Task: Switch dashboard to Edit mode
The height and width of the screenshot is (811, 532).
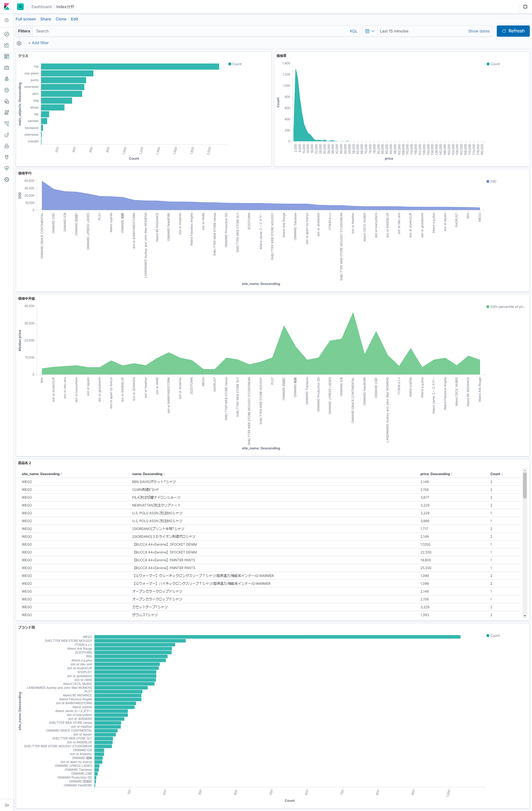Action: click(74, 19)
